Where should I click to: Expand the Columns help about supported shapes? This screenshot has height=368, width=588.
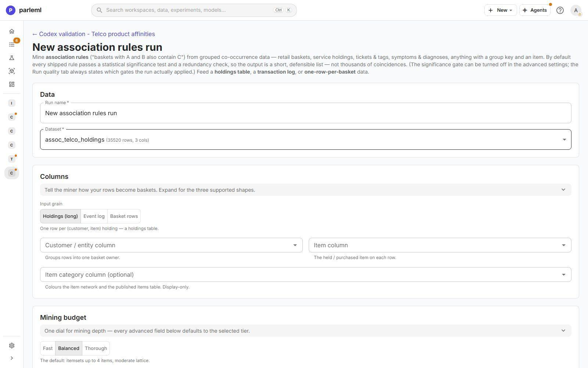pyautogui.click(x=306, y=190)
